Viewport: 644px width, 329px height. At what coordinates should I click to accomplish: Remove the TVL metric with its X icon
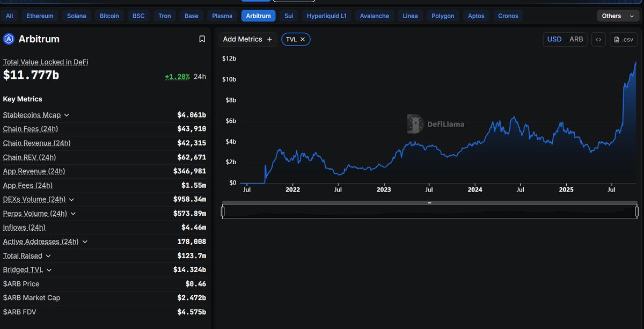pos(302,39)
